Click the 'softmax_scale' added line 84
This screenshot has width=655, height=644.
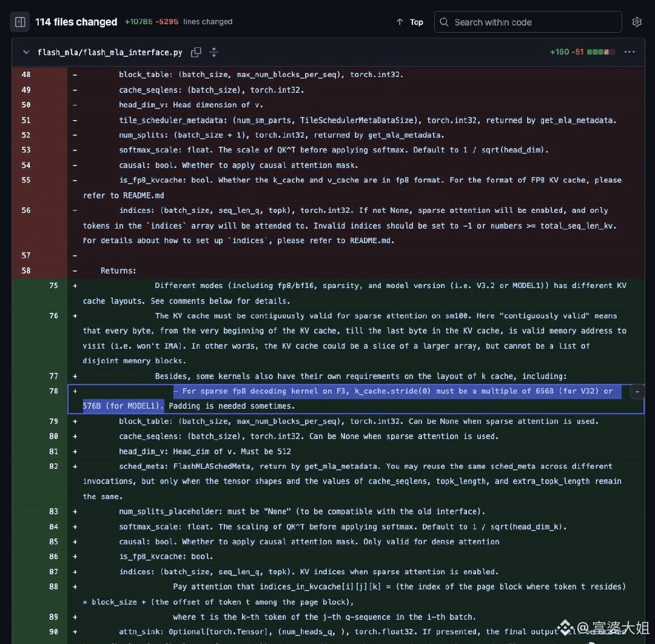[x=343, y=526]
